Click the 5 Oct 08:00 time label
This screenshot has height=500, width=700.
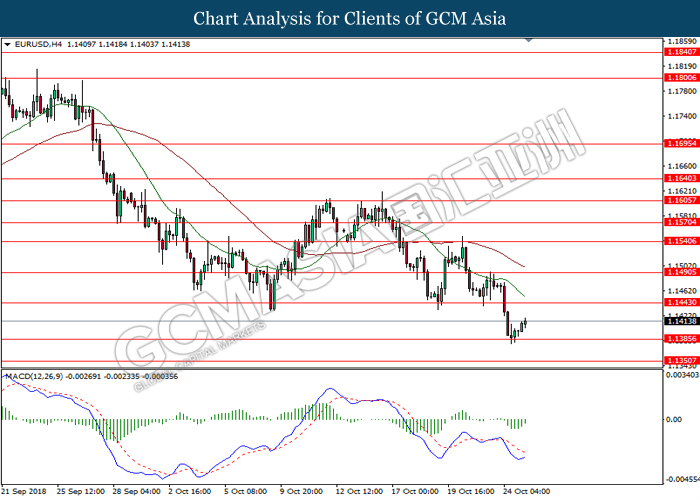(246, 492)
